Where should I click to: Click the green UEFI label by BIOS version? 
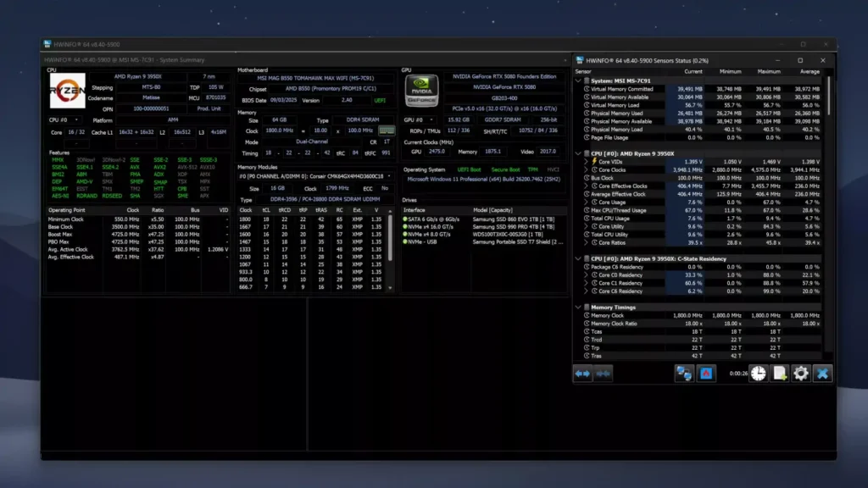(380, 100)
